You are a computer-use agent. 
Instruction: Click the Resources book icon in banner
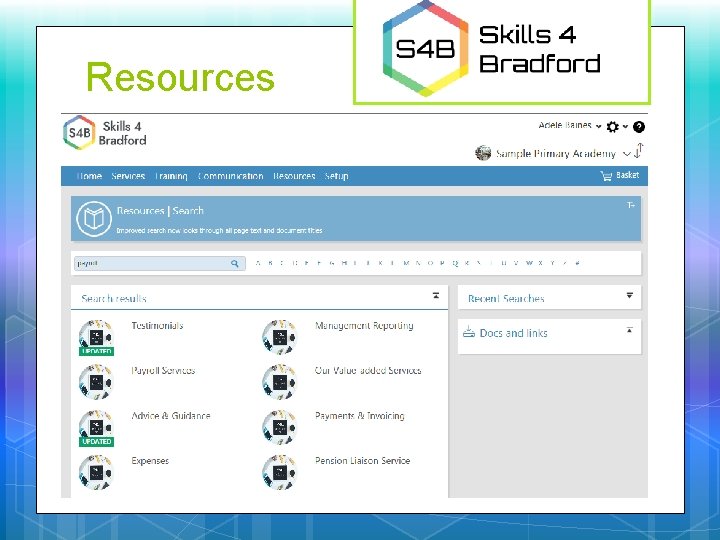point(94,219)
